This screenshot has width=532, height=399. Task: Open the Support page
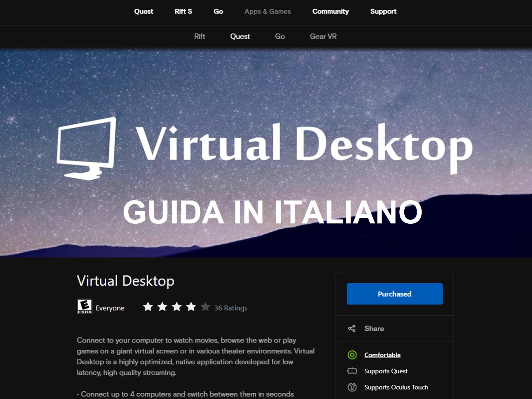383,11
